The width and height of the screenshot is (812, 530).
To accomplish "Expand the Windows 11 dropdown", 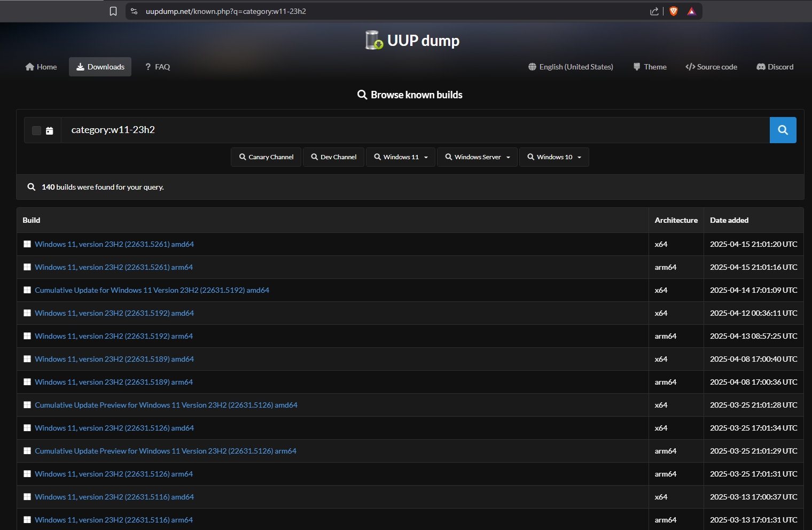I will [x=401, y=157].
